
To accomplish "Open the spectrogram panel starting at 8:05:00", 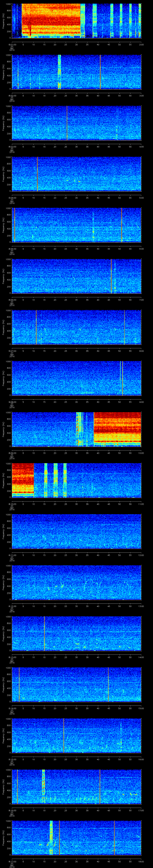I will (x=76, y=225).
